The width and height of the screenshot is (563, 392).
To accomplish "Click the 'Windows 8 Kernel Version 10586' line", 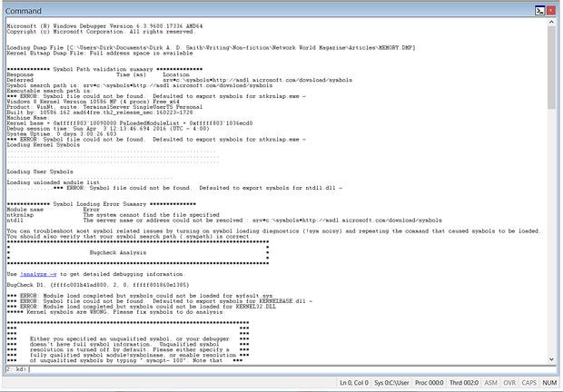I will (x=93, y=102).
